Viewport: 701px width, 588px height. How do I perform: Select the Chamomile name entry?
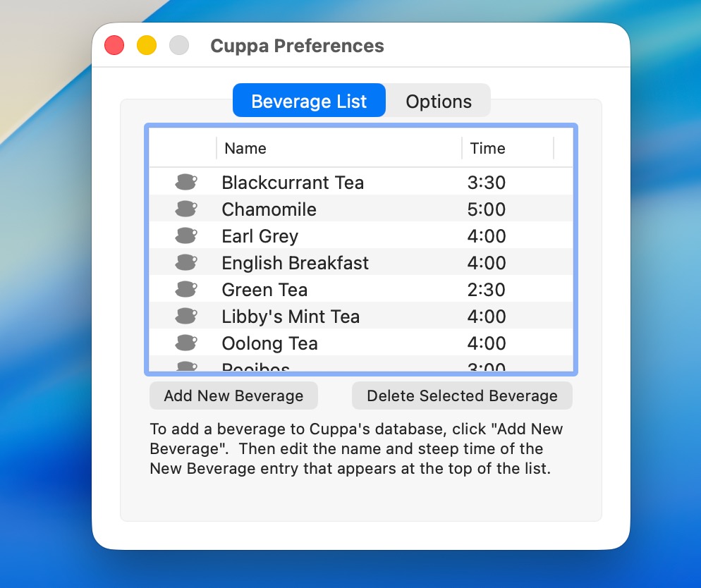click(x=269, y=209)
